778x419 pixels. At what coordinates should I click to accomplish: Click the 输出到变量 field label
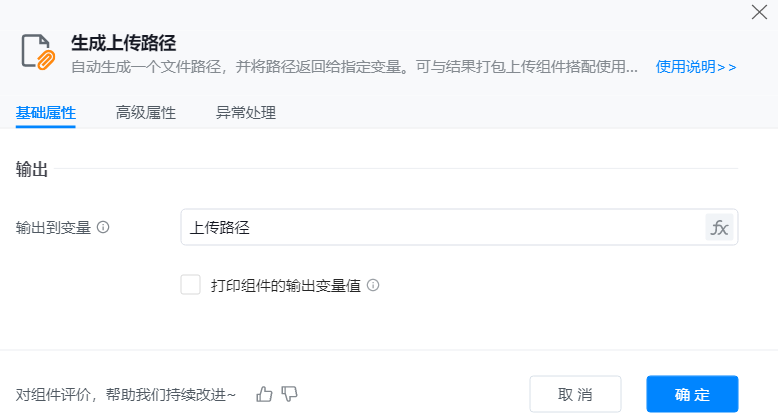[53, 227]
